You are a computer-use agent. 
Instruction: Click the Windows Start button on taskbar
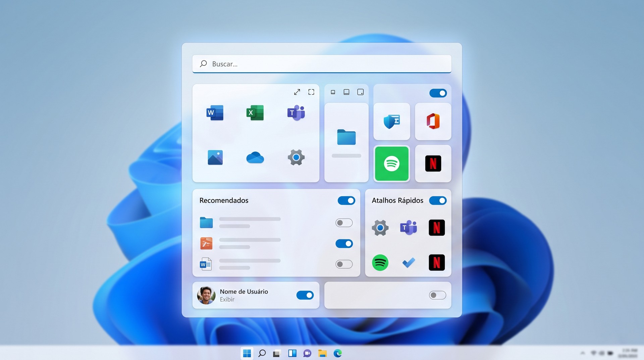[x=247, y=353]
